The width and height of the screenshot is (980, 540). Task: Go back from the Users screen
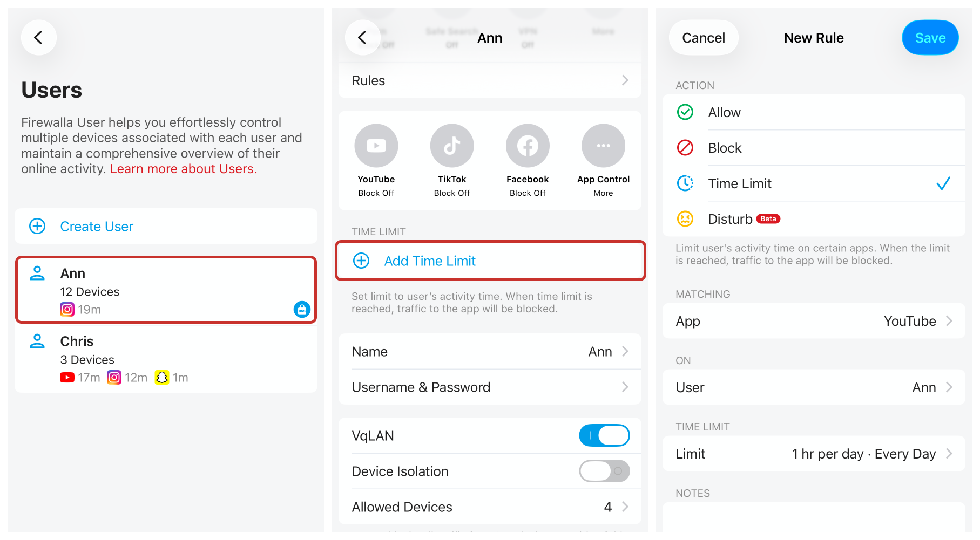(38, 38)
